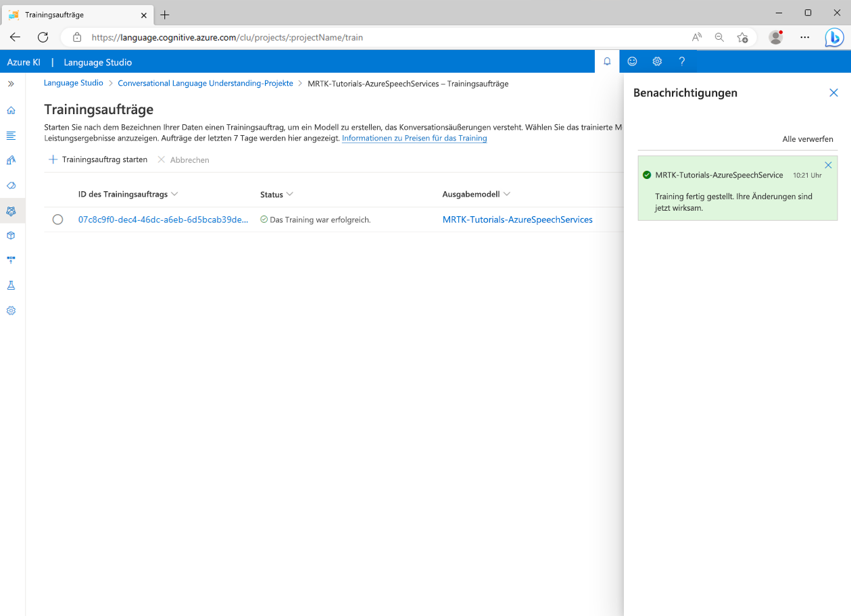The width and height of the screenshot is (851, 616).
Task: Go to Conversational Language Understanding-Projekte breadcrumb
Action: pos(205,83)
